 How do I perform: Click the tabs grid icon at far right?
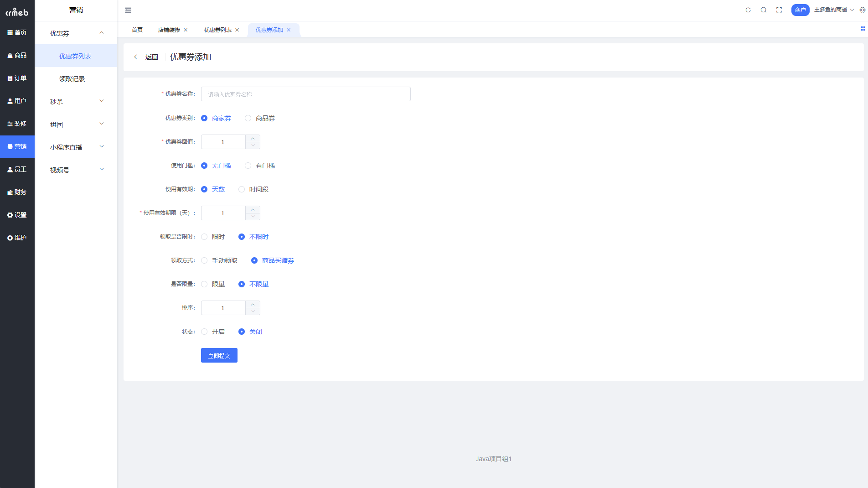pos(863,29)
